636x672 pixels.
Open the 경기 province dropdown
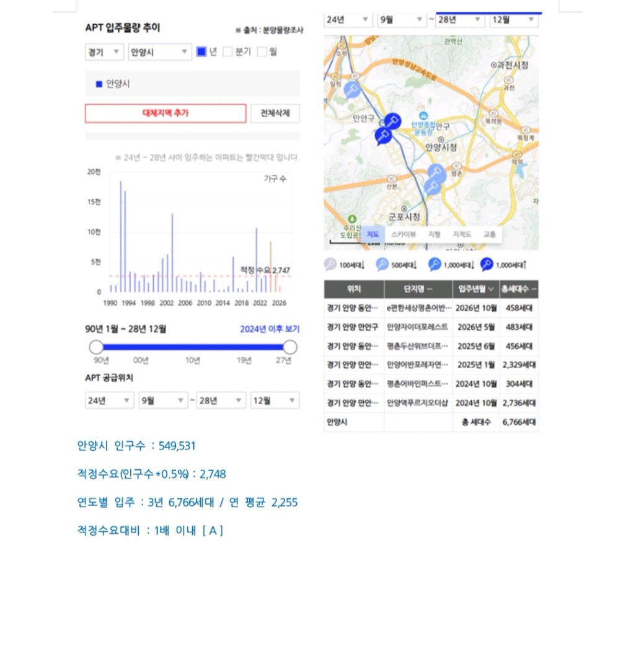[104, 52]
